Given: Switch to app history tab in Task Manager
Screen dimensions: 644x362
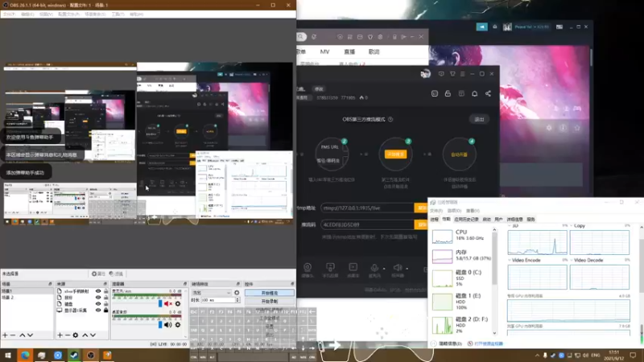Looking at the screenshot, I should [x=466, y=219].
